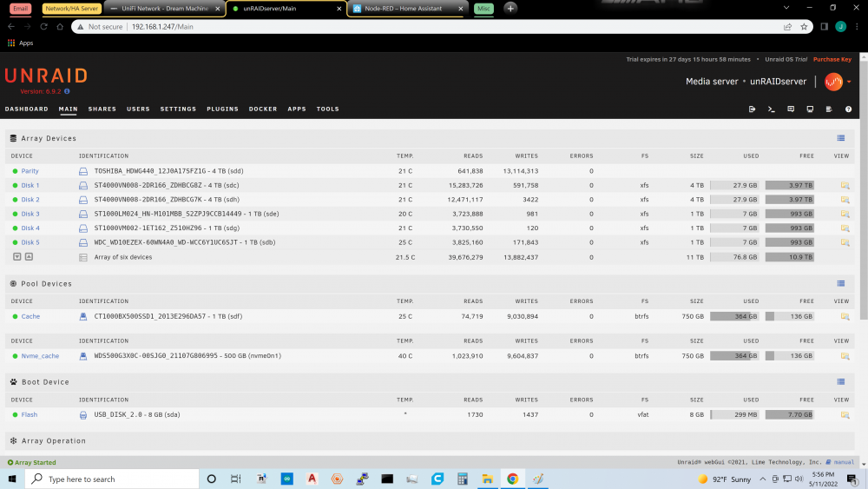Toggle Boot Device view mode icon
Image resolution: width=868 pixels, height=489 pixels.
tap(841, 382)
